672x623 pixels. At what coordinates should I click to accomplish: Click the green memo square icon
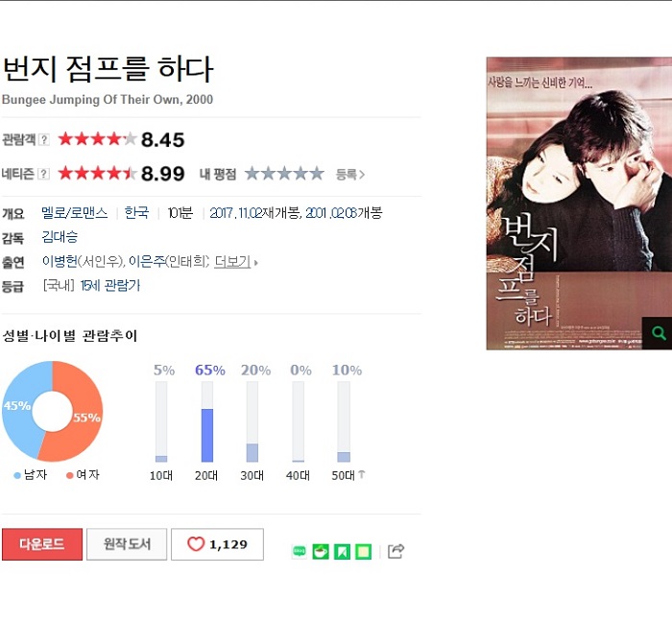[x=364, y=551]
